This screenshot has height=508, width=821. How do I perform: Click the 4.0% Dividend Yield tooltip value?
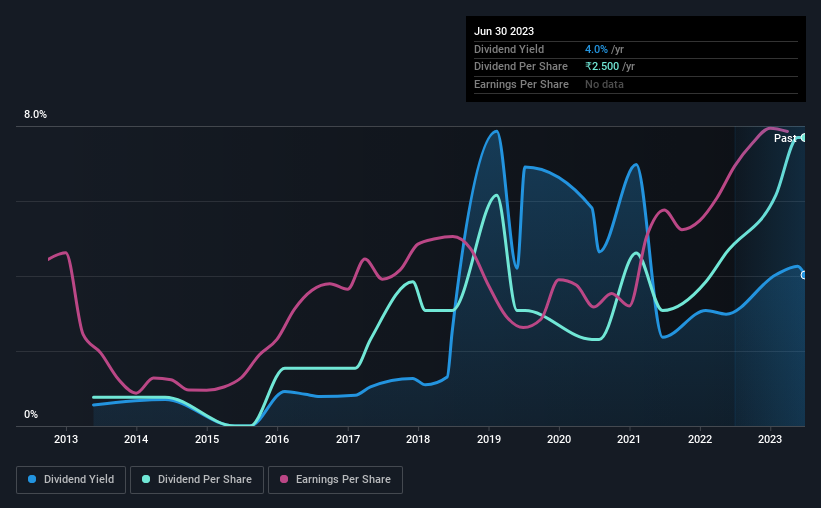(596, 49)
